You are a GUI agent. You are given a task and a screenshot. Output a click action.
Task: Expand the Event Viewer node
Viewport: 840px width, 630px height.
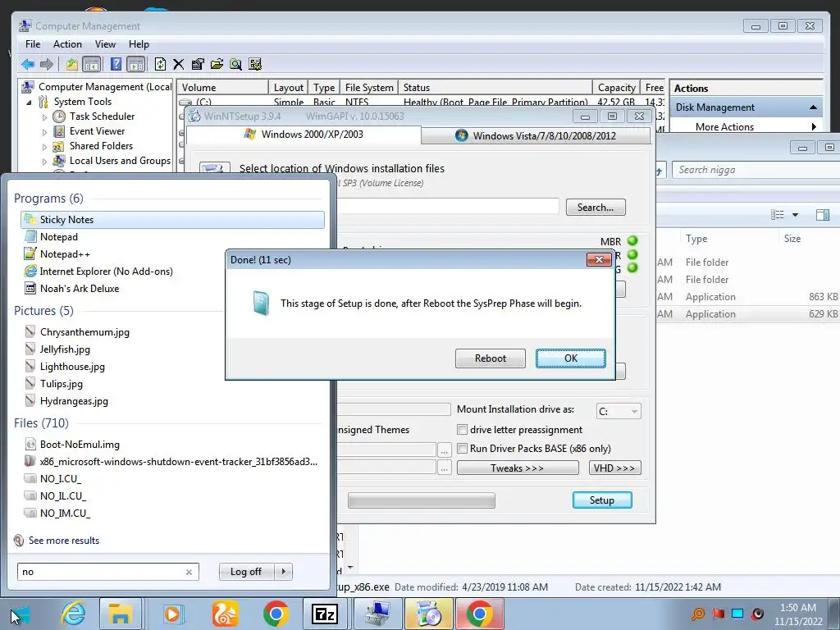tap(44, 131)
